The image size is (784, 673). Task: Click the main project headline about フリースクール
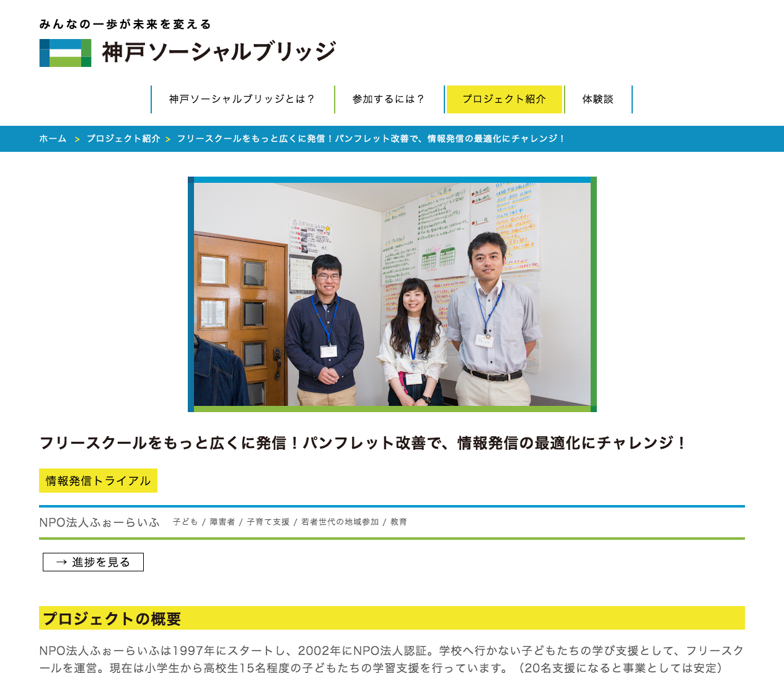(363, 443)
